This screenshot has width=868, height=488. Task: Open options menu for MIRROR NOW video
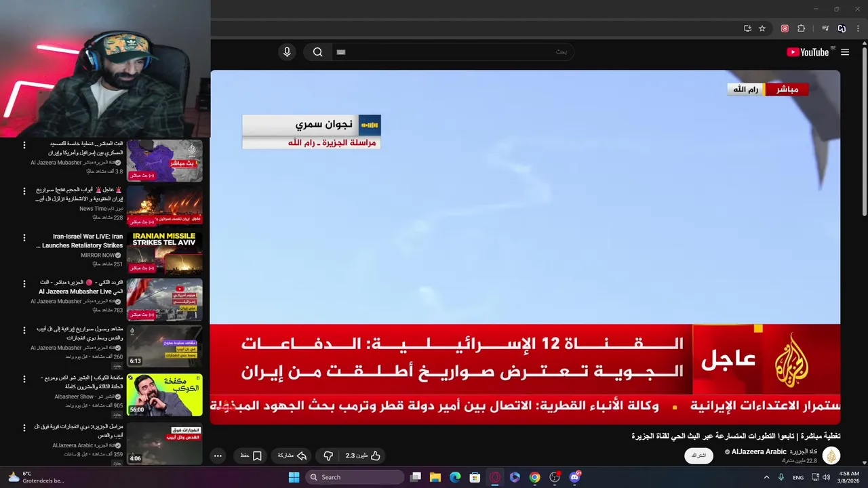(x=24, y=238)
